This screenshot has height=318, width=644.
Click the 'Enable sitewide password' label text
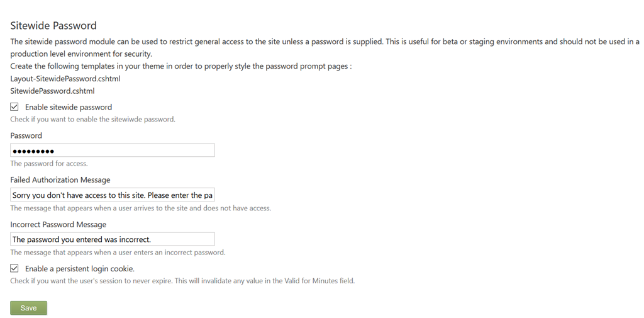(x=69, y=107)
